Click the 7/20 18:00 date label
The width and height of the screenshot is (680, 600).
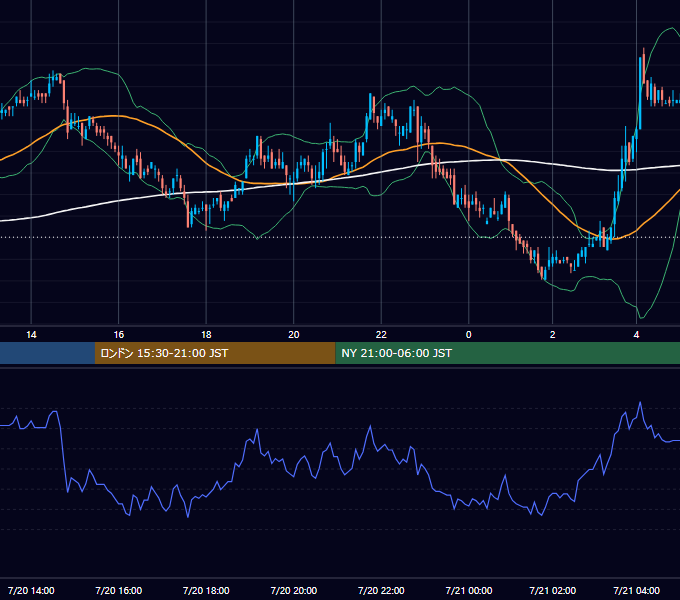[206, 590]
